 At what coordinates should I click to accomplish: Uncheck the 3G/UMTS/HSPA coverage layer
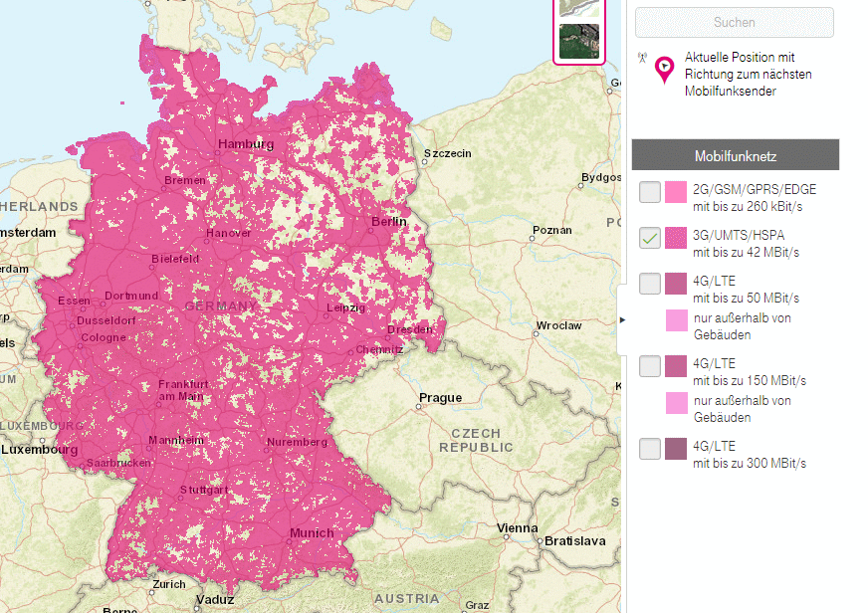click(650, 238)
